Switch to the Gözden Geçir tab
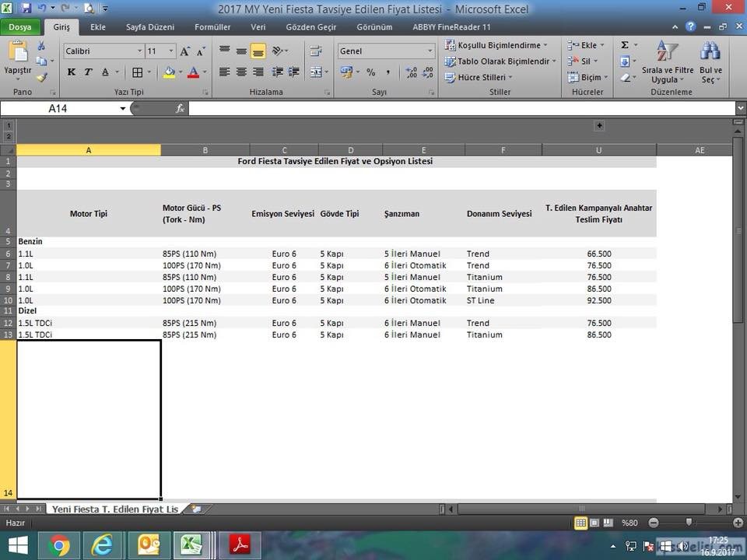 pos(311,27)
